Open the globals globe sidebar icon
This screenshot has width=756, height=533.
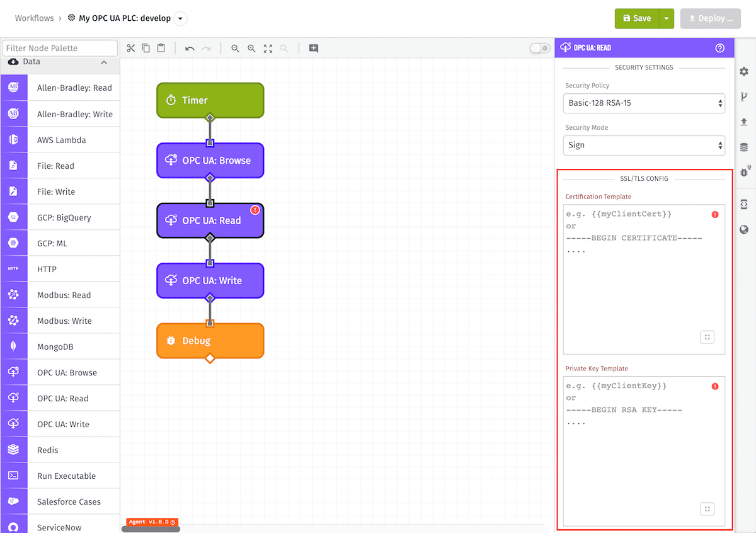click(744, 230)
